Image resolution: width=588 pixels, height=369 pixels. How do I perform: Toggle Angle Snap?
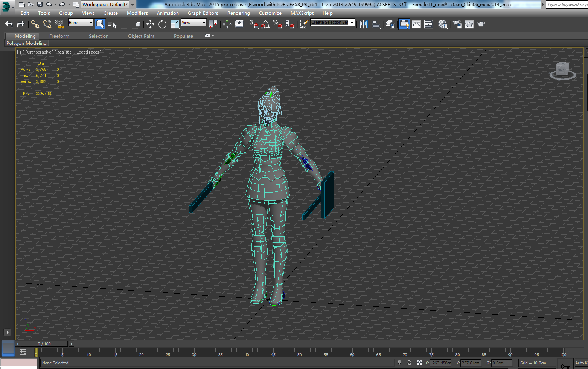266,24
